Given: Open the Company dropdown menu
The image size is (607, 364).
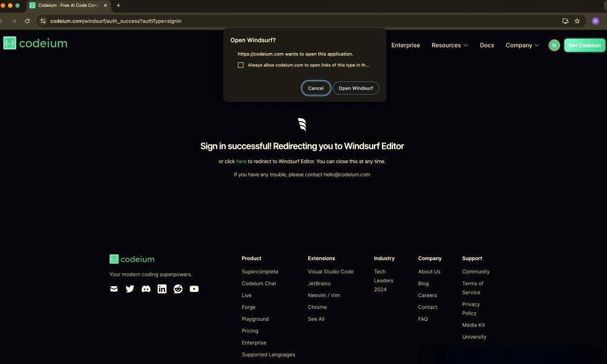Looking at the screenshot, I should pyautogui.click(x=521, y=45).
